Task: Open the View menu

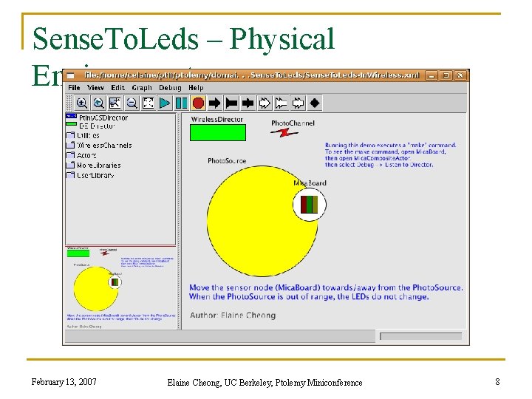Action: [95, 87]
